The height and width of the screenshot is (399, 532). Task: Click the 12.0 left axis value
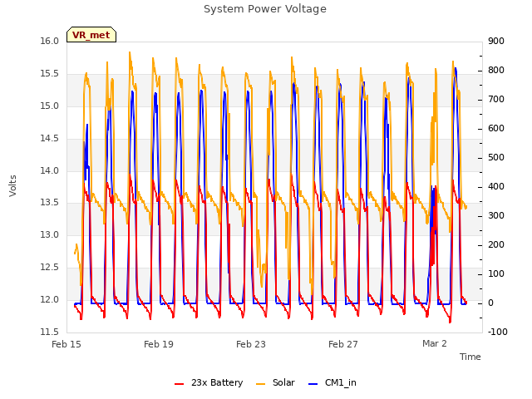point(50,299)
